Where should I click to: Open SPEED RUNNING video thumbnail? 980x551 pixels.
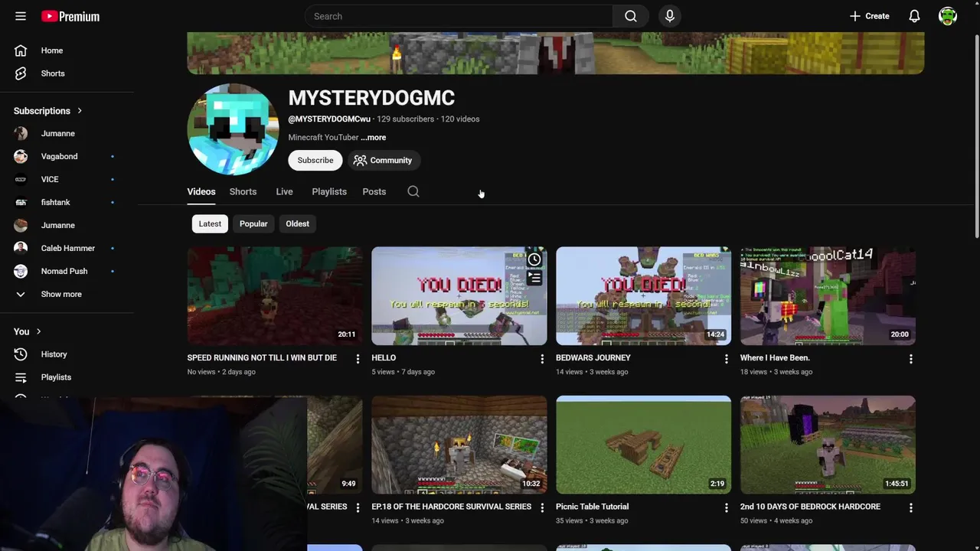(275, 295)
